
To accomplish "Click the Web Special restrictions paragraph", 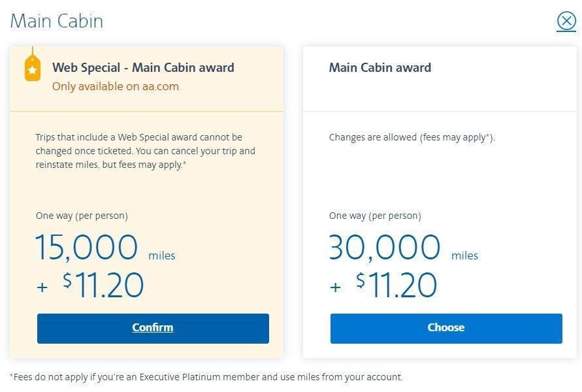I will [x=146, y=151].
